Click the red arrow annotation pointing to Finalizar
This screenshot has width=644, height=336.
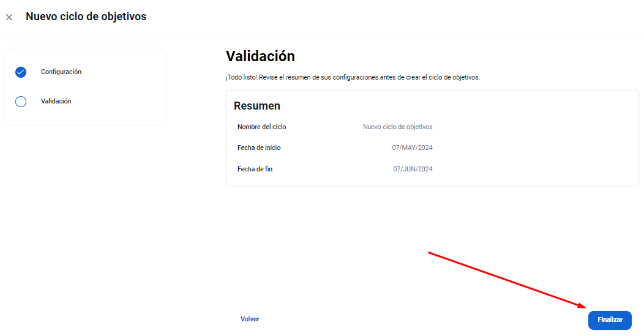[x=507, y=279]
